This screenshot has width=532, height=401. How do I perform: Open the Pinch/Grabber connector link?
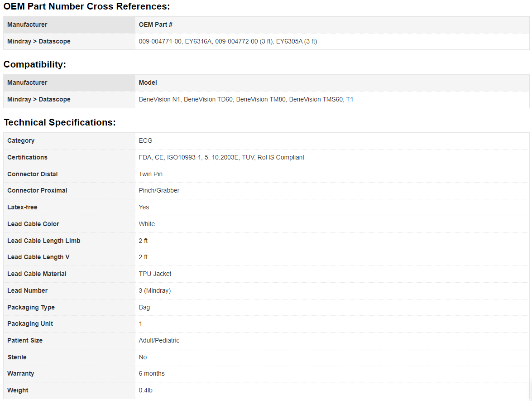click(159, 190)
